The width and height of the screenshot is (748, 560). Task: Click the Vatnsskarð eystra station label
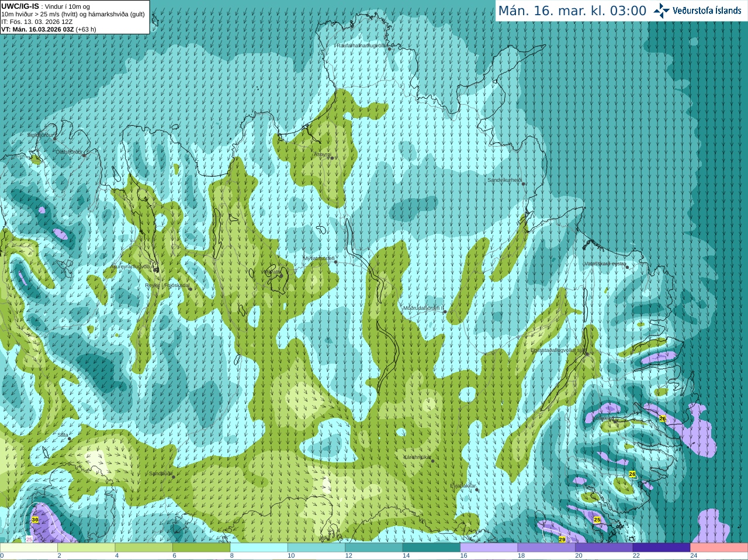pos(605,264)
